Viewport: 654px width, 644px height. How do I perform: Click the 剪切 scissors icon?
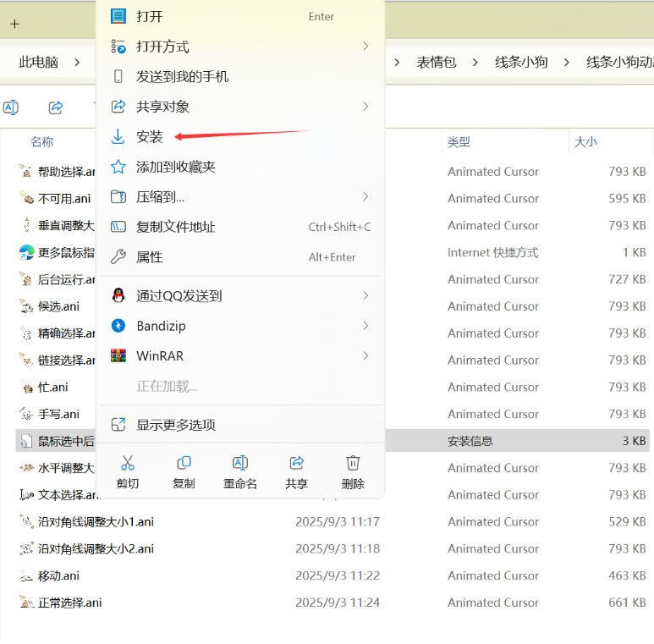point(127,463)
